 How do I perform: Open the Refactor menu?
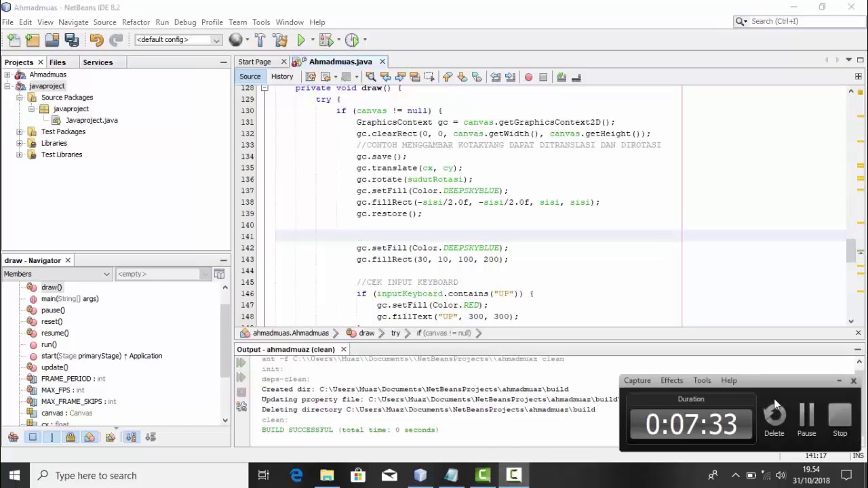[136, 22]
